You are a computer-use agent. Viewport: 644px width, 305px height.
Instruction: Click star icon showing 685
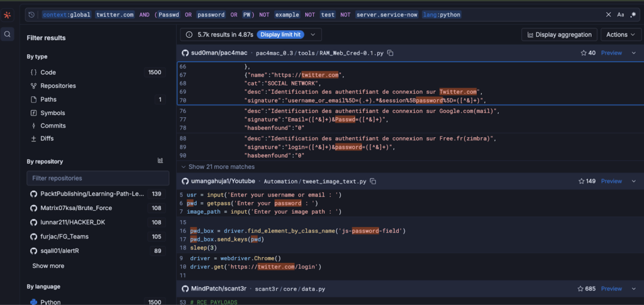click(x=581, y=289)
